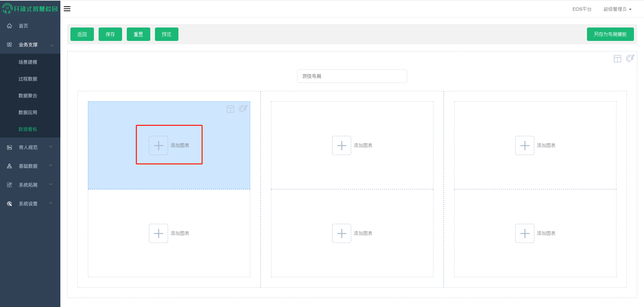Click plus icon in bottom middle cell
This screenshot has width=644, height=307.
click(341, 233)
